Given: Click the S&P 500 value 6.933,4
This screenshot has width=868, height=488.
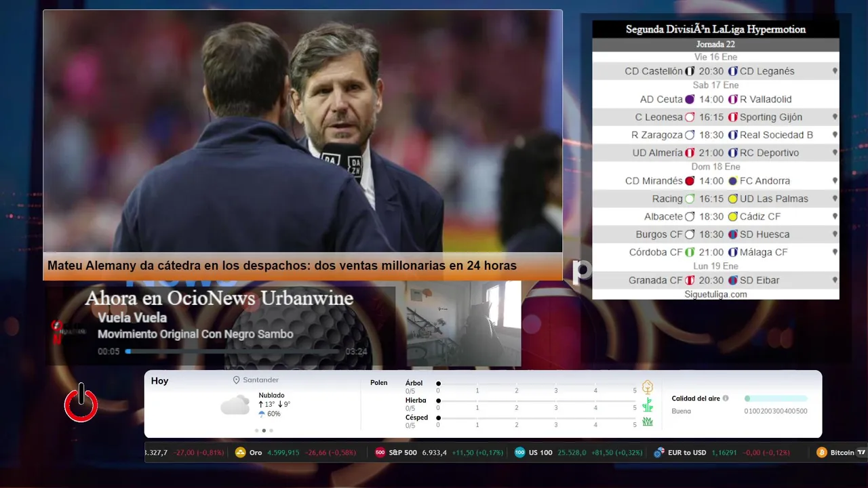Looking at the screenshot, I should pos(434,452).
